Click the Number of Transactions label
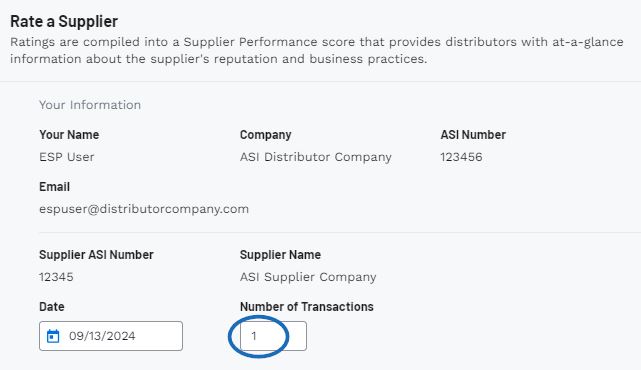 point(307,307)
